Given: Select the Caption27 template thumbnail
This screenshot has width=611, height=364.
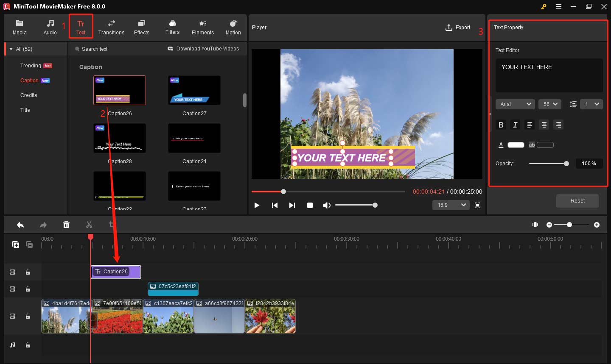Looking at the screenshot, I should pos(194,90).
